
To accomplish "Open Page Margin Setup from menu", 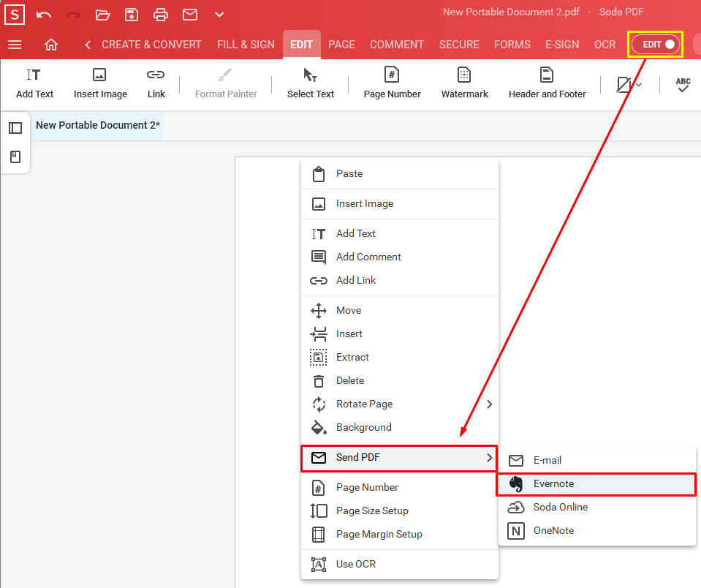I will 400,535.
